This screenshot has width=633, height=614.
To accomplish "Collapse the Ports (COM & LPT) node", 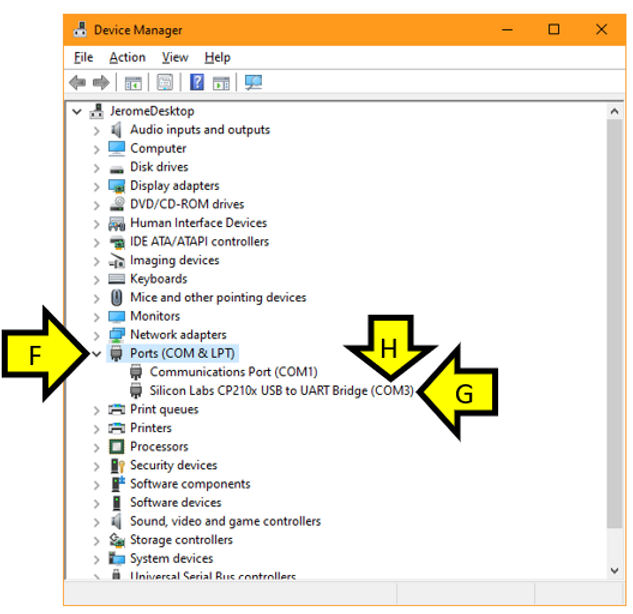I will point(97,354).
